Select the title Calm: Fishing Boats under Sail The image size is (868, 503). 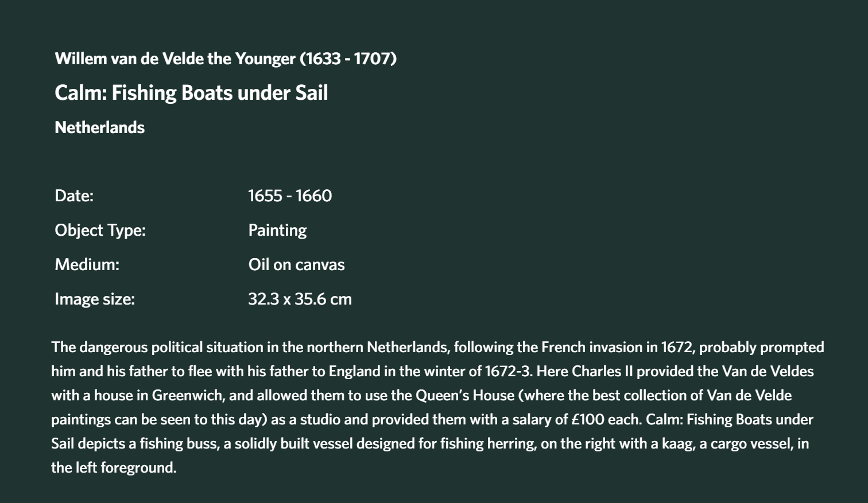point(191,93)
